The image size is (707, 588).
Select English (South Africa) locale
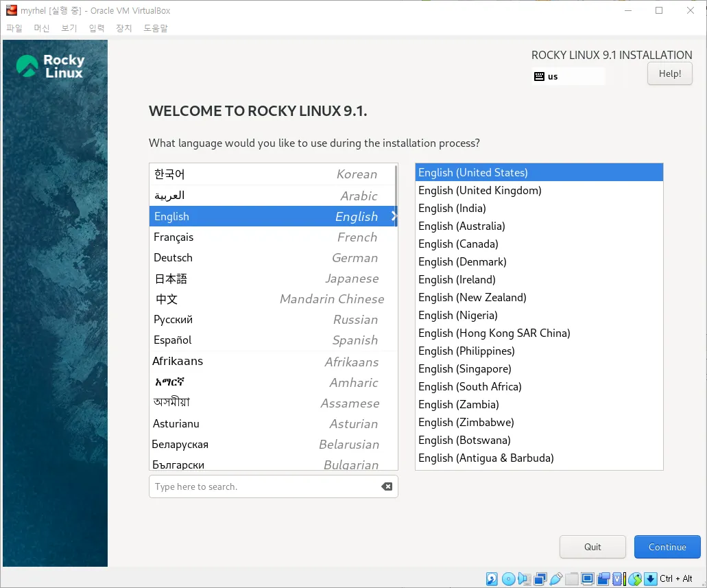539,386
